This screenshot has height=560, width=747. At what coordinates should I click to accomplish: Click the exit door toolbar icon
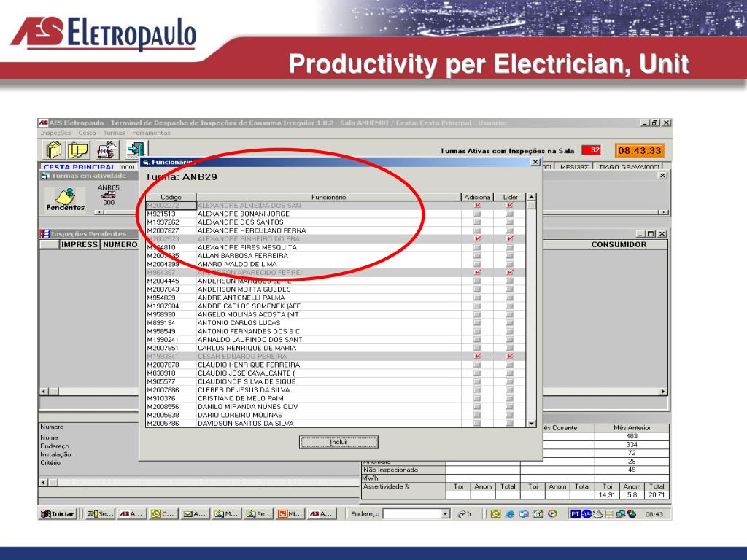[x=136, y=149]
